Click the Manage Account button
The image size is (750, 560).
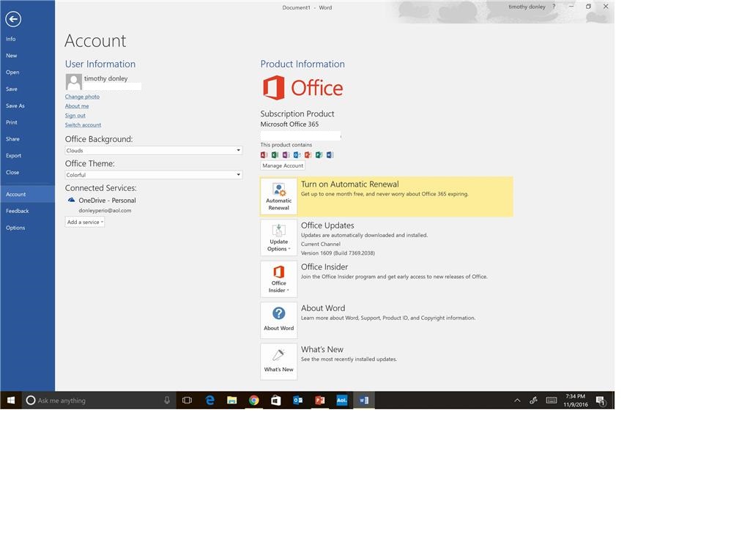point(283,165)
